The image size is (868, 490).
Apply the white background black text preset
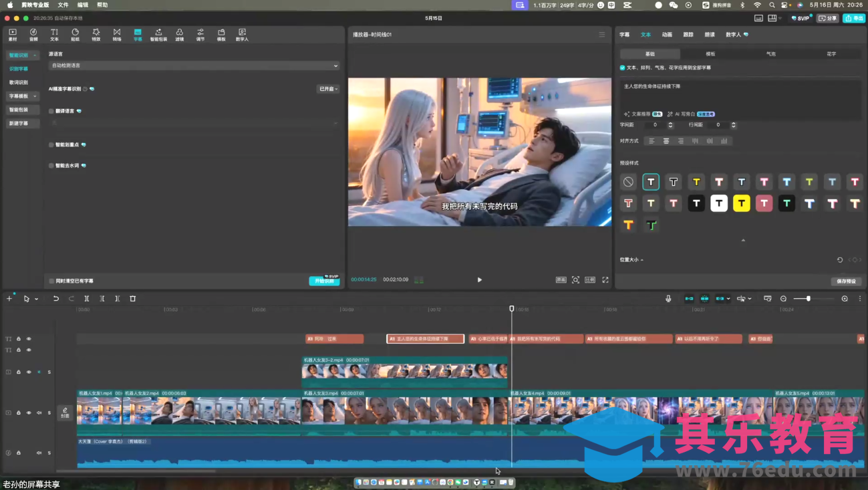point(719,203)
